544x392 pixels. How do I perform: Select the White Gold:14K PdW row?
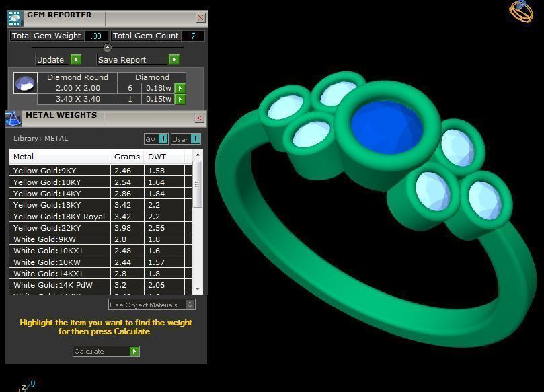tap(101, 285)
